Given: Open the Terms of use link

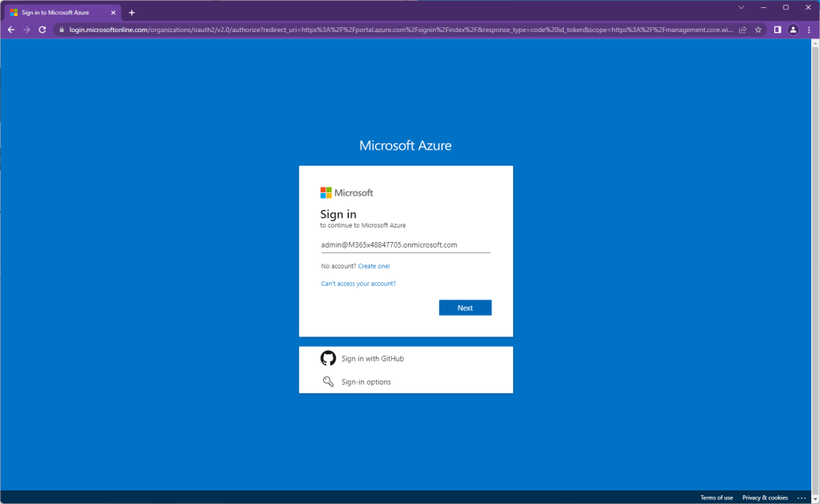Looking at the screenshot, I should [717, 498].
